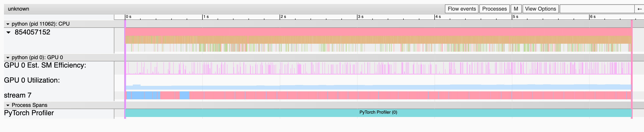Click the left arrow search navigation button
The width and height of the screenshot is (644, 132).
tap(640, 9)
